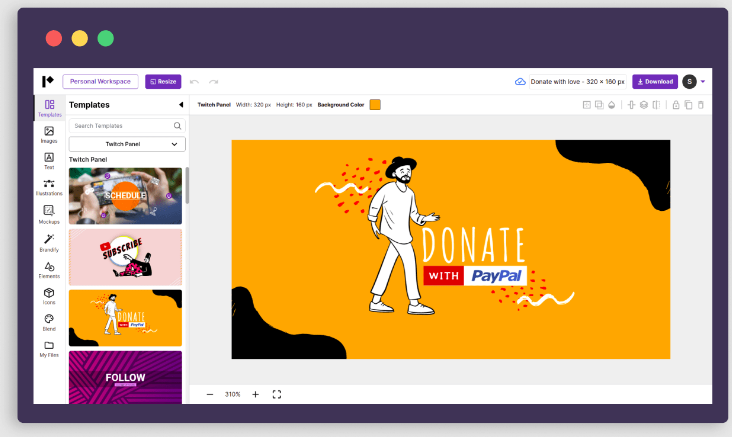Click the opacity droplet icon
The image size is (732, 437).
[612, 105]
